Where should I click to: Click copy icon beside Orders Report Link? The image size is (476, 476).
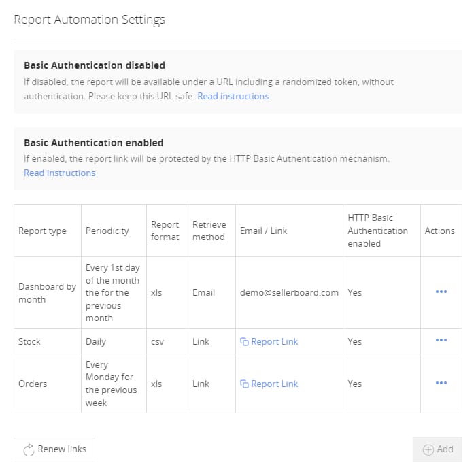pos(244,384)
